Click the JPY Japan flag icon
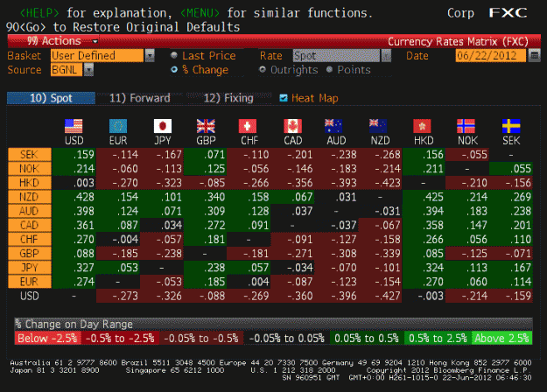 pos(163,126)
